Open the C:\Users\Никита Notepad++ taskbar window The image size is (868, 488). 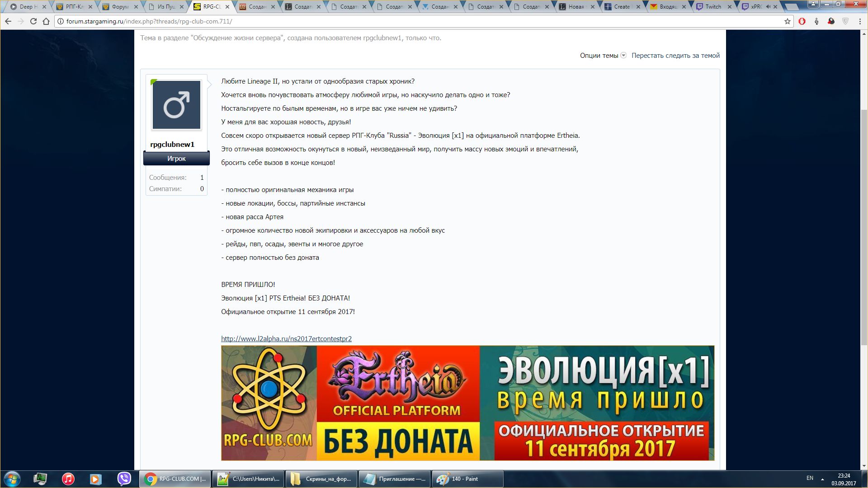point(248,479)
